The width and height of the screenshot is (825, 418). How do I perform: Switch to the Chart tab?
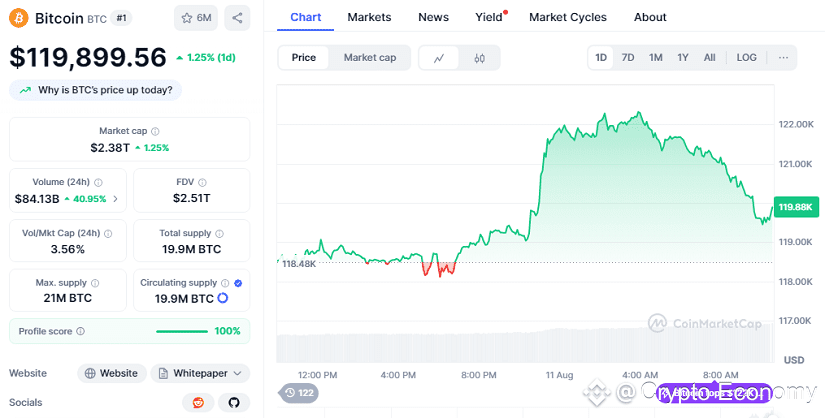tap(306, 17)
